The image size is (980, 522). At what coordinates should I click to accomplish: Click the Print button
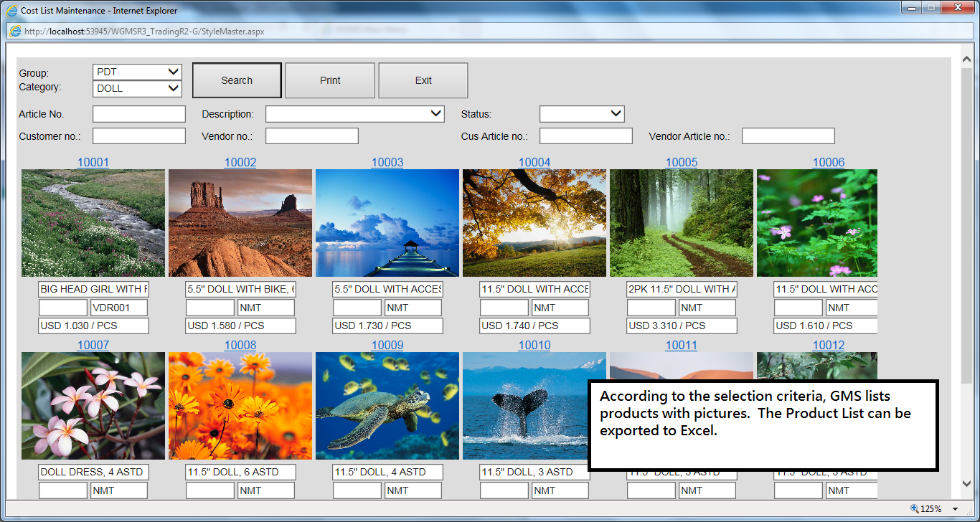point(330,80)
